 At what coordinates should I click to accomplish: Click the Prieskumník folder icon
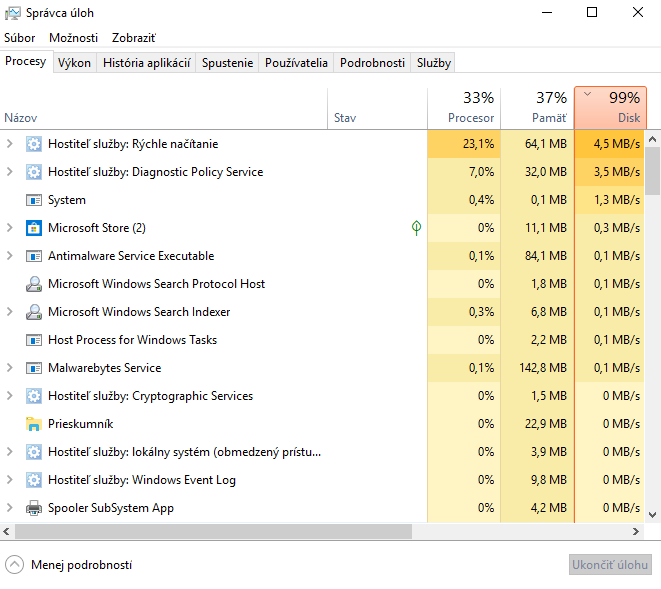[34, 424]
